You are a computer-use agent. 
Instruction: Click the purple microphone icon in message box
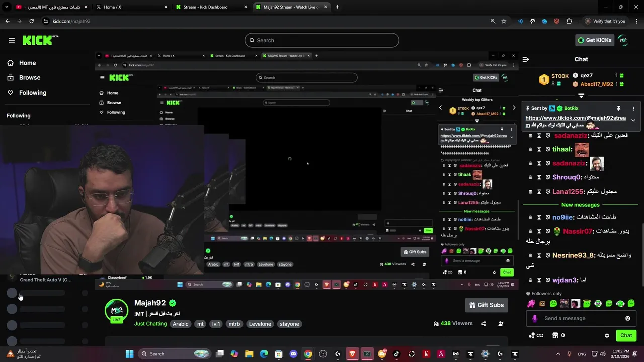tap(535, 318)
